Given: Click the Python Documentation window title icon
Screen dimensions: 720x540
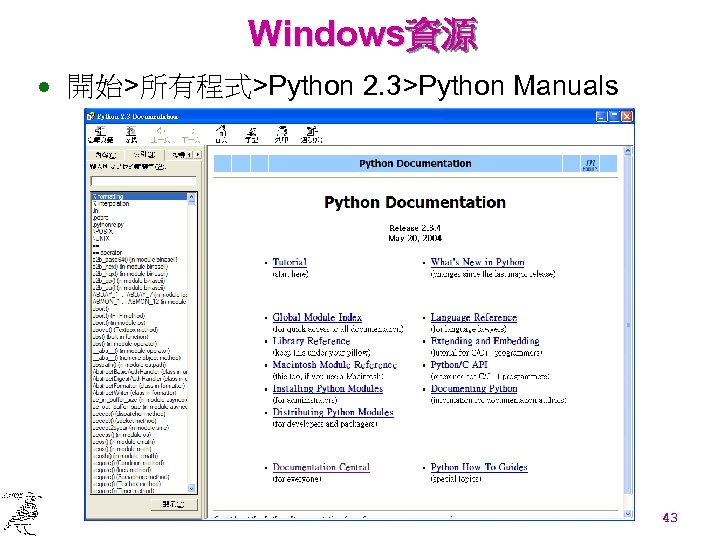Looking at the screenshot, I should [x=91, y=116].
